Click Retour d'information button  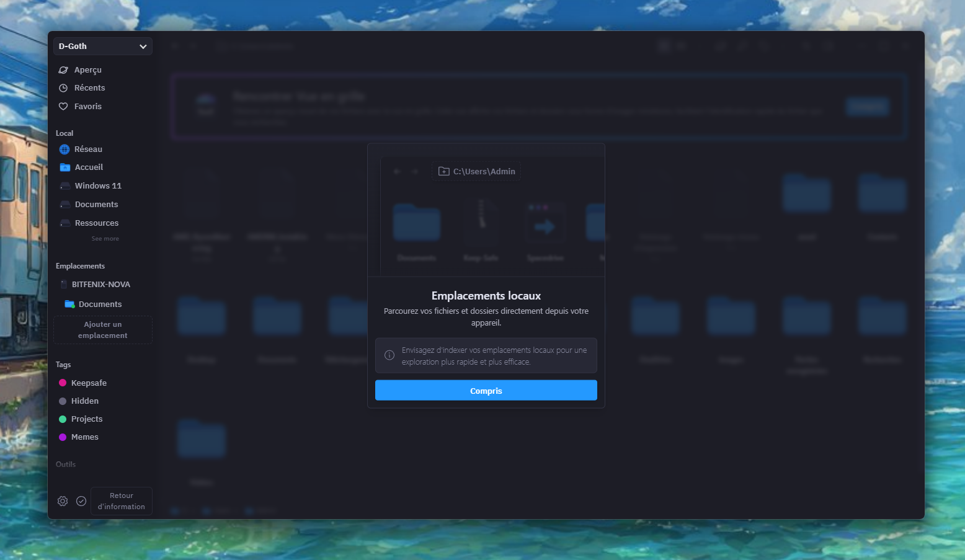click(x=122, y=501)
